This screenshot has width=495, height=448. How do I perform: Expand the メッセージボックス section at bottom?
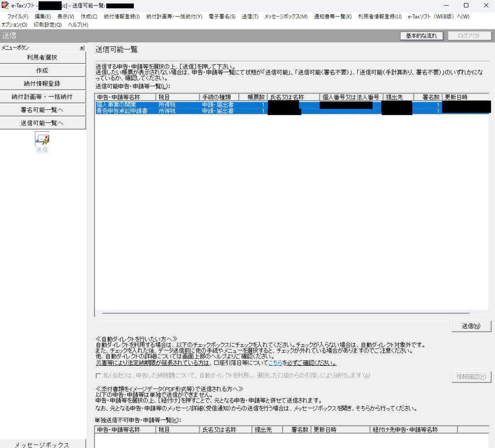(42, 445)
